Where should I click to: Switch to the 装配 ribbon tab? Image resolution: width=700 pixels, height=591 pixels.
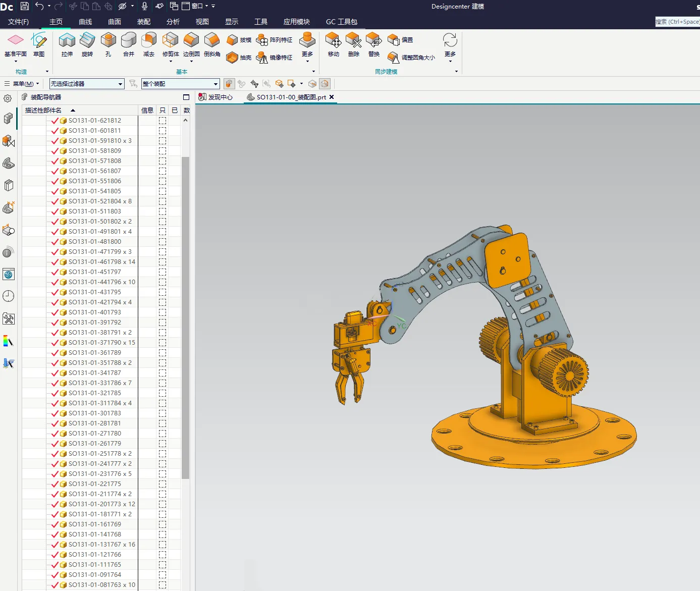(x=144, y=22)
